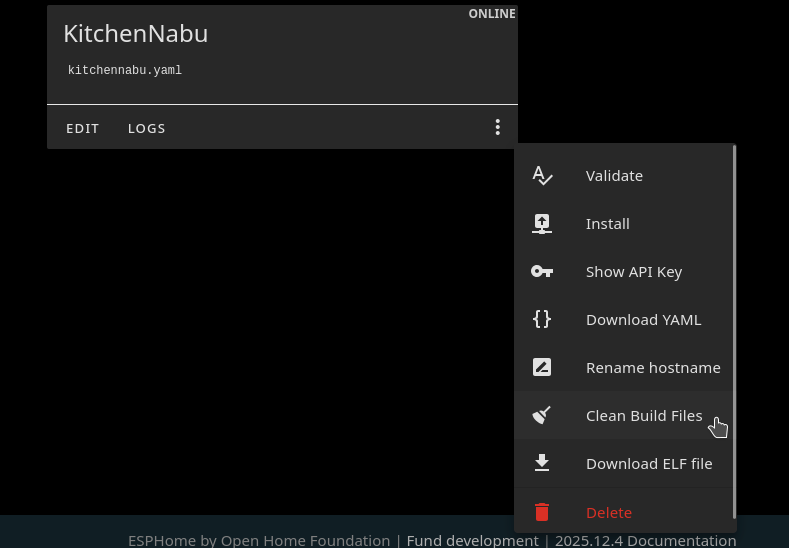The height and width of the screenshot is (548, 789).
Task: Click the Validate spell-check icon
Action: click(542, 176)
